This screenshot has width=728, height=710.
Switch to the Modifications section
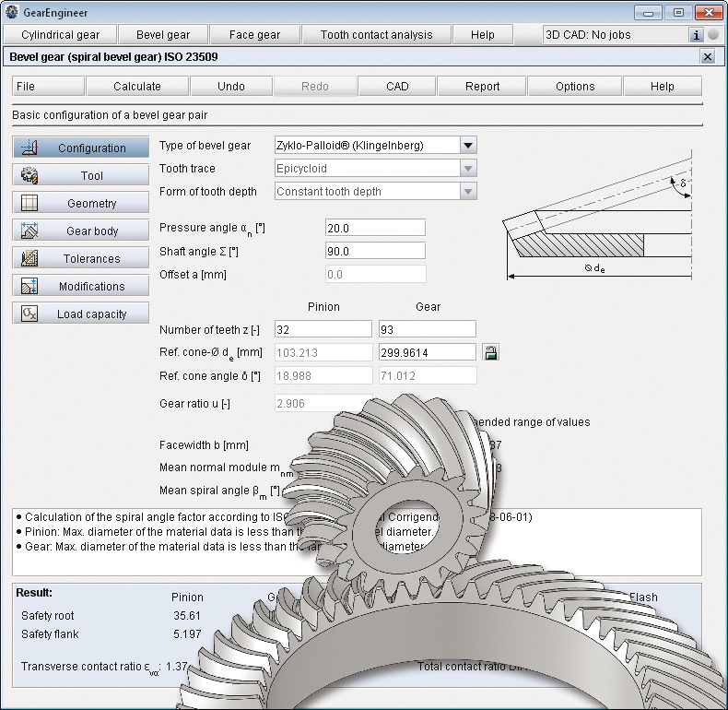81,286
